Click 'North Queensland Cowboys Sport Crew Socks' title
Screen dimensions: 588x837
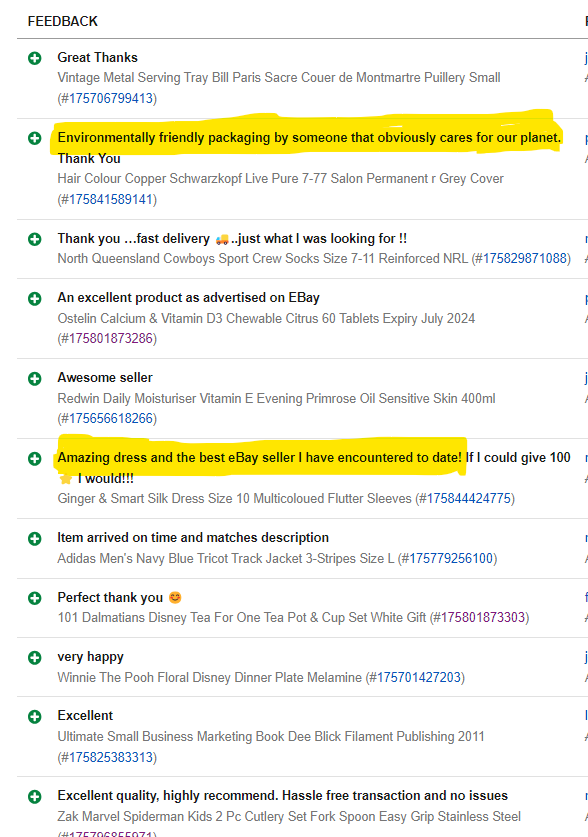[263, 259]
